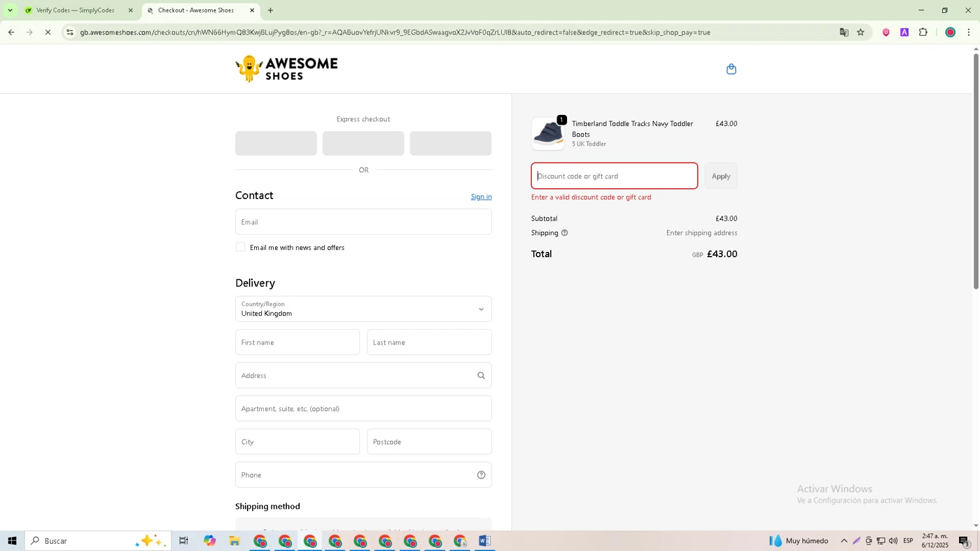
Task: Click the Timberland boots product thumbnail
Action: click(548, 134)
